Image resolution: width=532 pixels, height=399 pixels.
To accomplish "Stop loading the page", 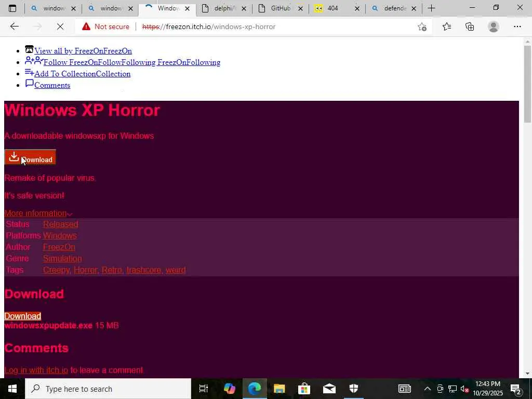I will pos(60,26).
